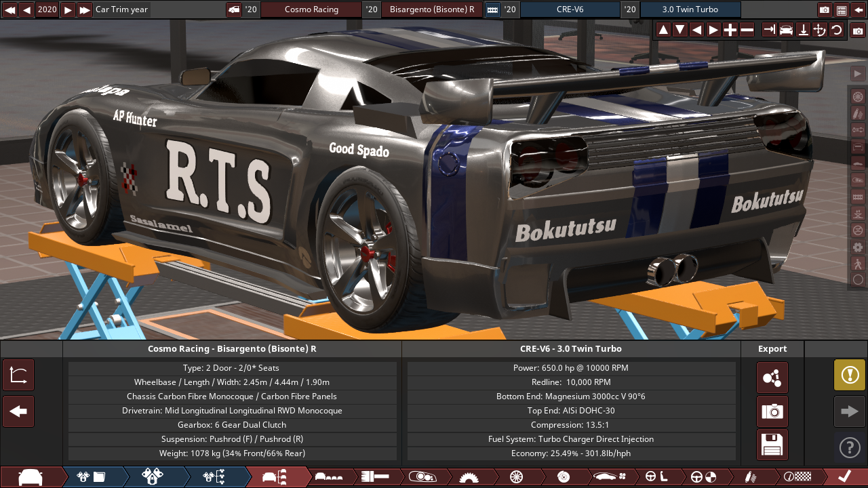This screenshot has width=868, height=488.
Task: Toggle car lift visibility in sidebar
Action: (x=858, y=213)
